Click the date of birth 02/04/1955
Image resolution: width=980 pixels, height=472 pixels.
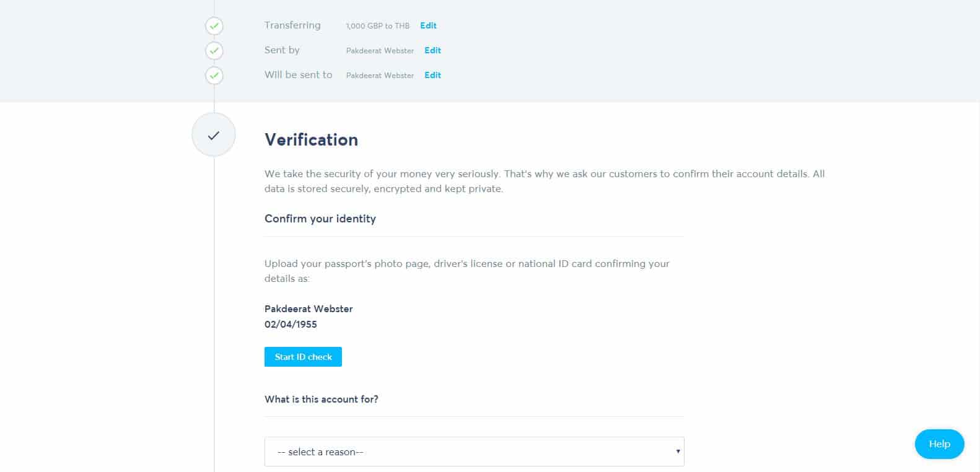tap(291, 324)
